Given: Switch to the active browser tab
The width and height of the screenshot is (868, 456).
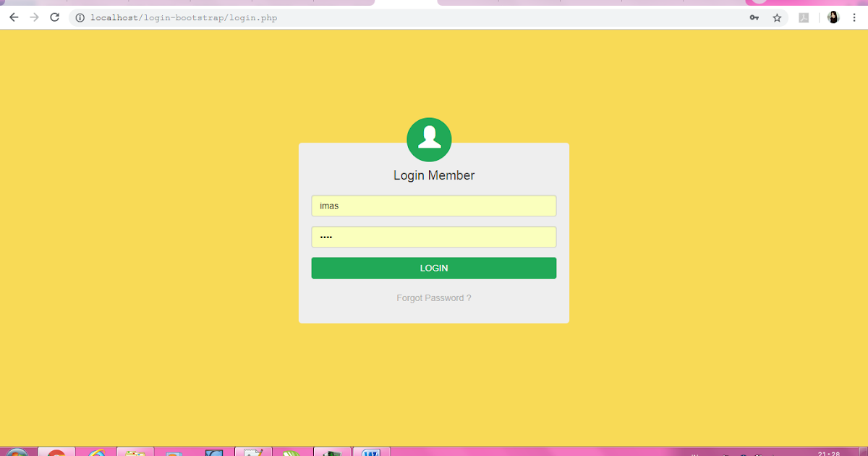Looking at the screenshot, I should pos(405,3).
